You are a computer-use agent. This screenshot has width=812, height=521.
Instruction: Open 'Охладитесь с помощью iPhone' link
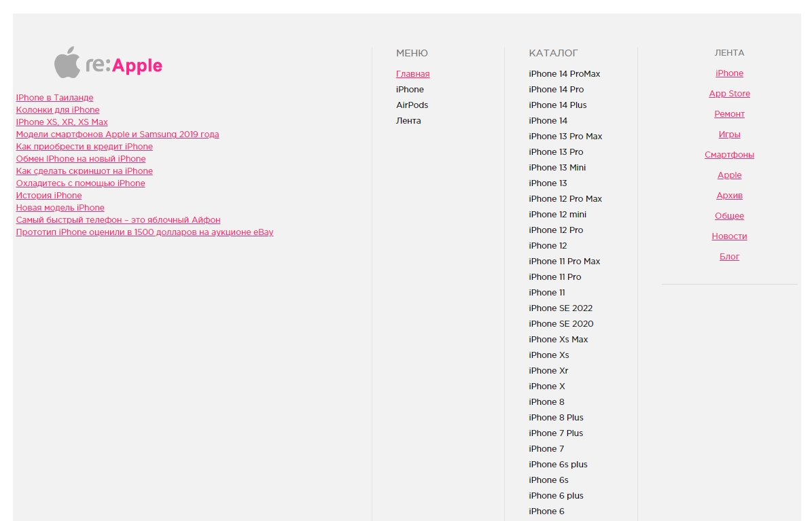[x=80, y=183]
